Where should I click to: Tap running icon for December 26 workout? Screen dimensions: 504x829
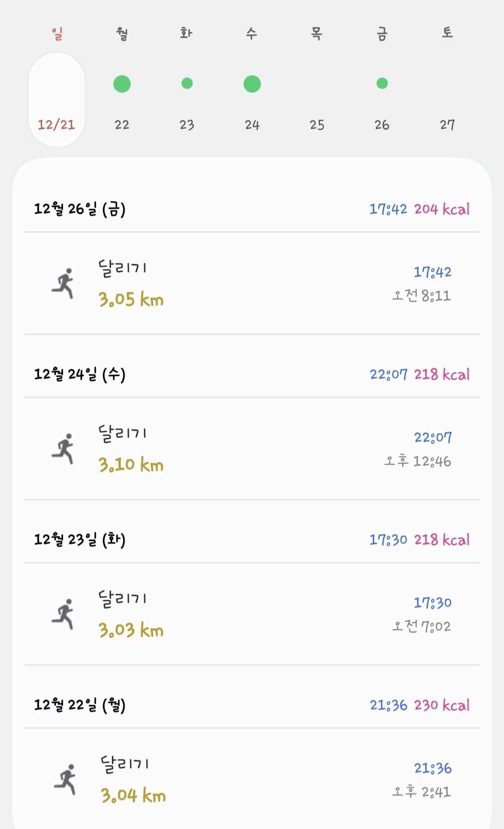[63, 283]
